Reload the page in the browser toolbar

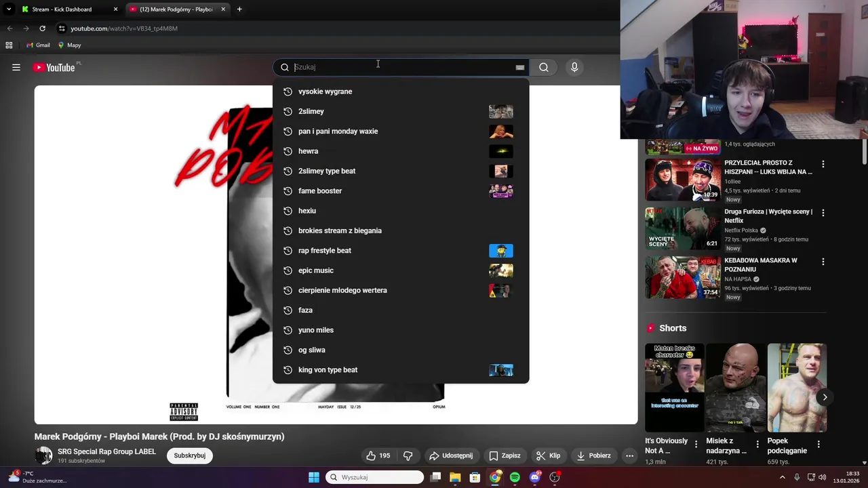[x=42, y=28]
